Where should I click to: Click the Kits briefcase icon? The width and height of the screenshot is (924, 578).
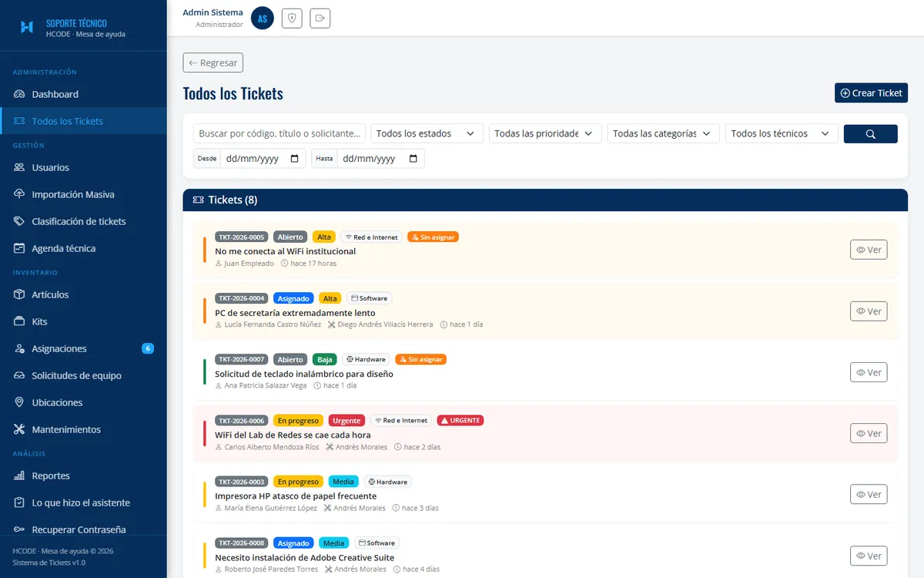coord(19,321)
